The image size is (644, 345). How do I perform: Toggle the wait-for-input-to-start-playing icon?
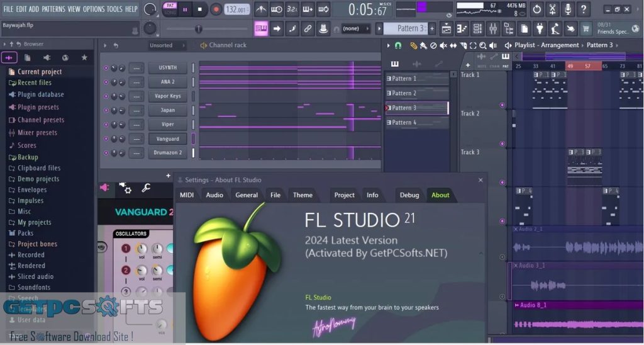click(277, 9)
